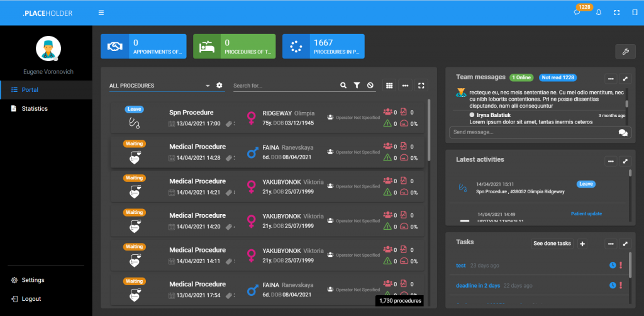Click the notifications bell icon

(x=598, y=13)
